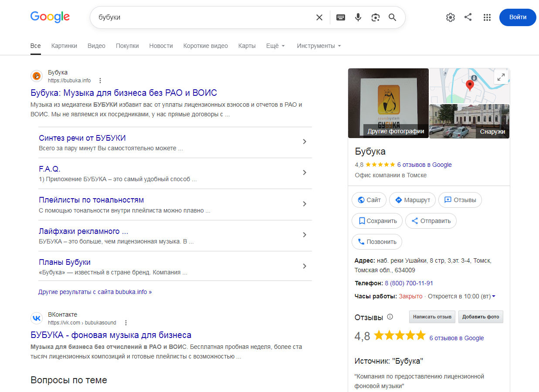Open quick settings gear icon
539x392 pixels.
451,17
